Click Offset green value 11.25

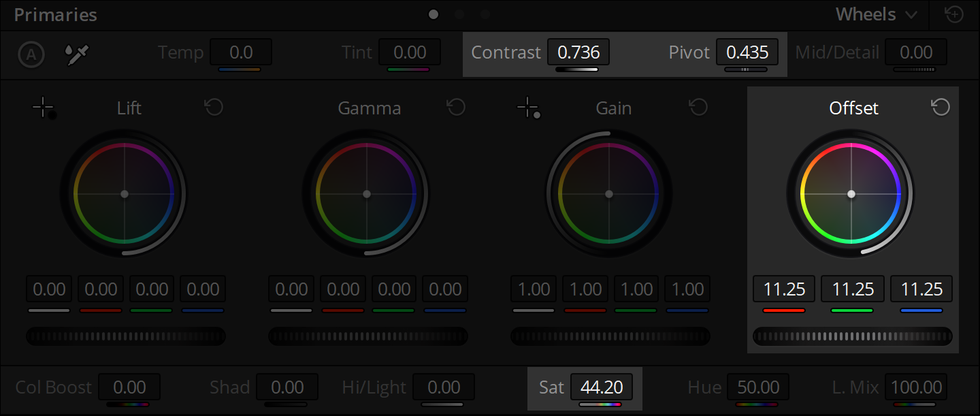[x=853, y=289]
